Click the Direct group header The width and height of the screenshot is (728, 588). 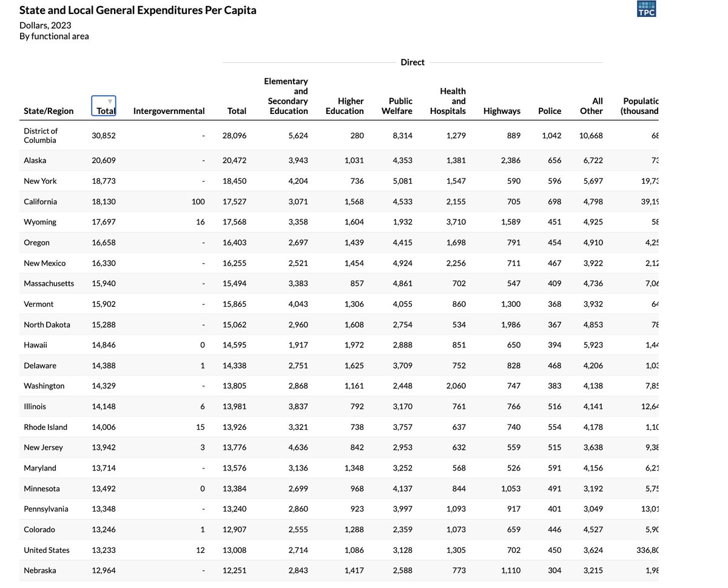413,62
